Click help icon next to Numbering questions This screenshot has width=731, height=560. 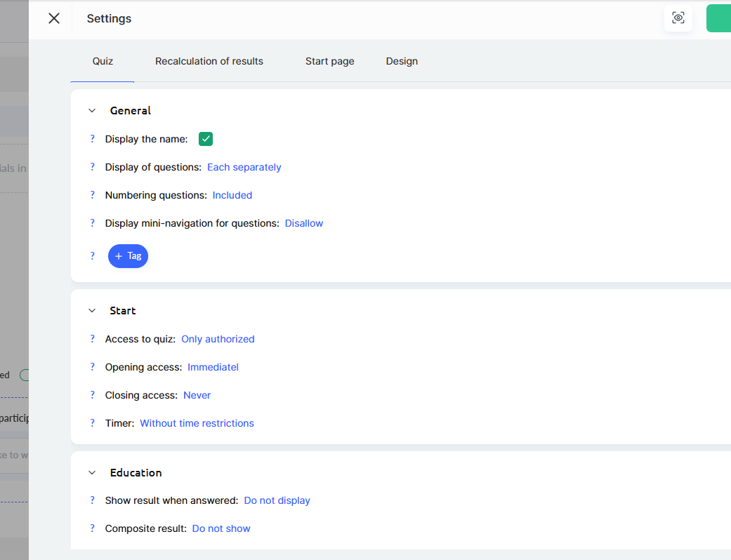(92, 195)
